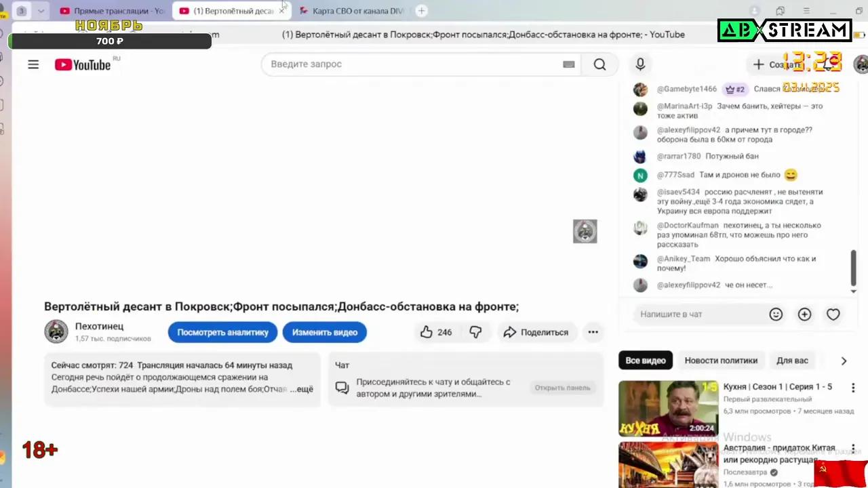Click the dislike thumbs-down icon
The width and height of the screenshot is (868, 488).
[475, 332]
